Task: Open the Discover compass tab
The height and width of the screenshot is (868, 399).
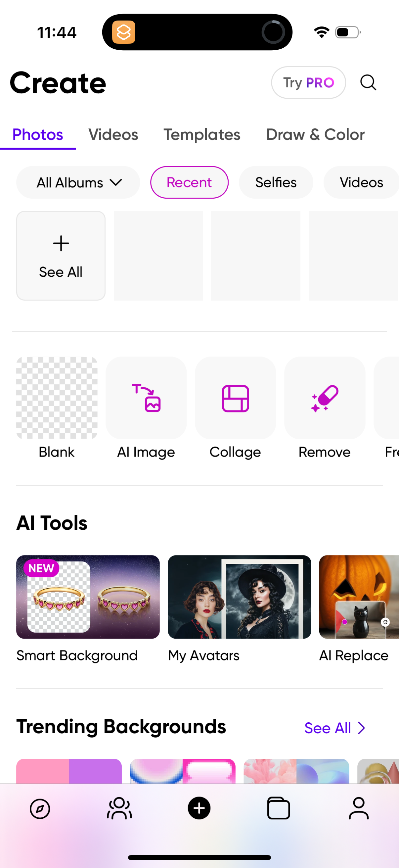Action: click(40, 808)
